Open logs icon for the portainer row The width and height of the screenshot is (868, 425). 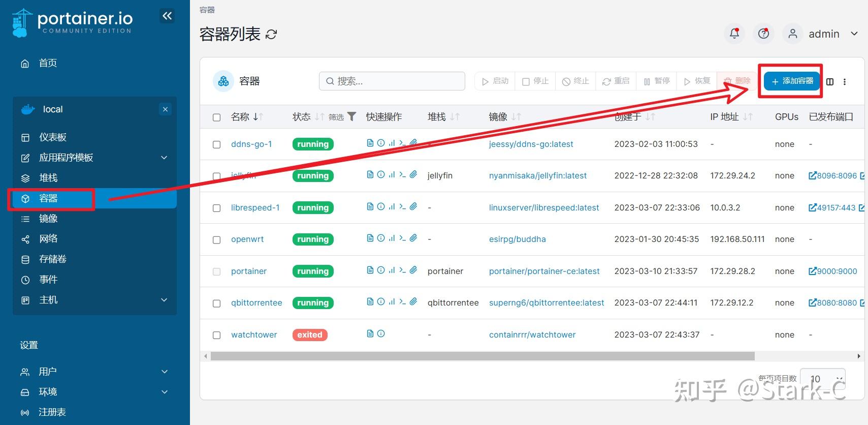(x=370, y=270)
